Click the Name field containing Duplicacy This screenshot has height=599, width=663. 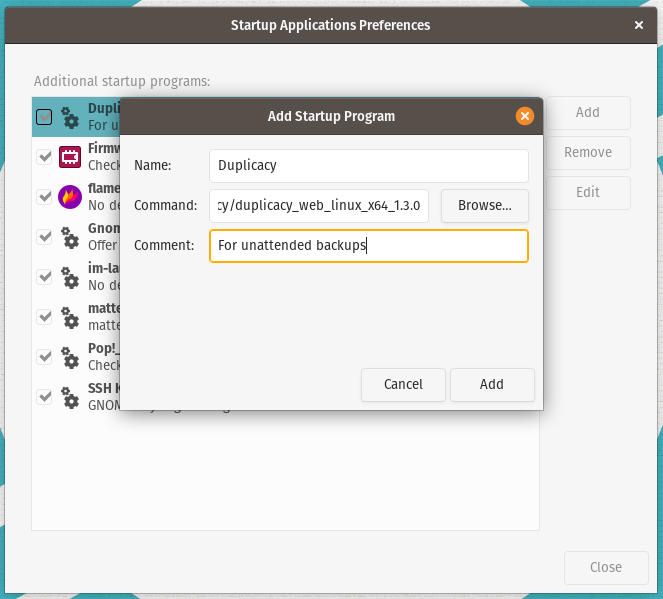point(369,165)
